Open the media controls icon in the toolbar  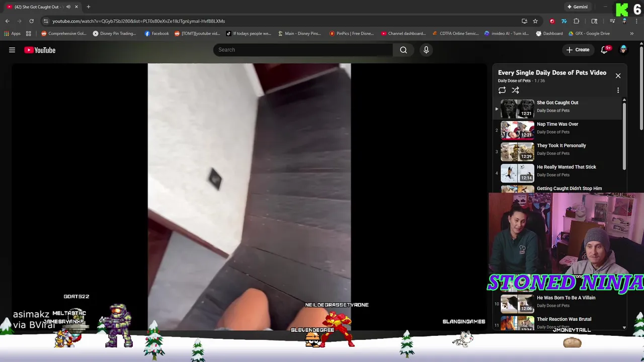[612, 21]
